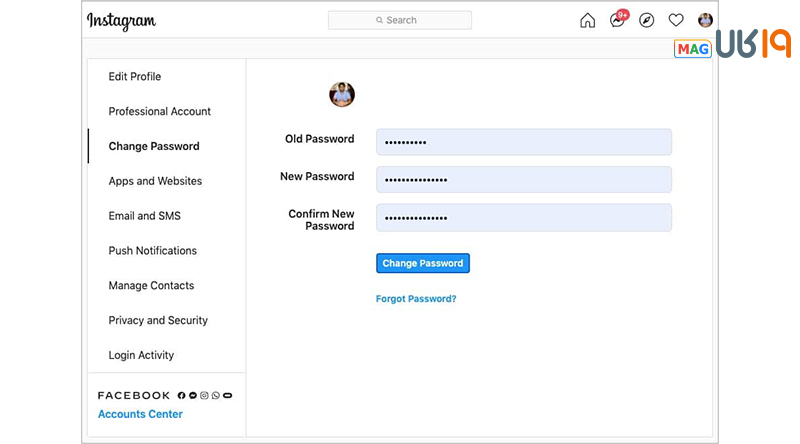Open Manage Contacts section

[151, 286]
